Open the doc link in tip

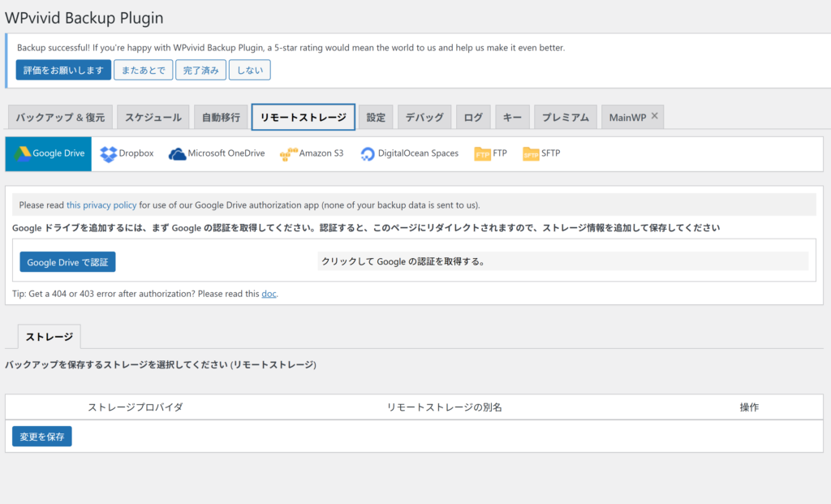[x=269, y=294]
